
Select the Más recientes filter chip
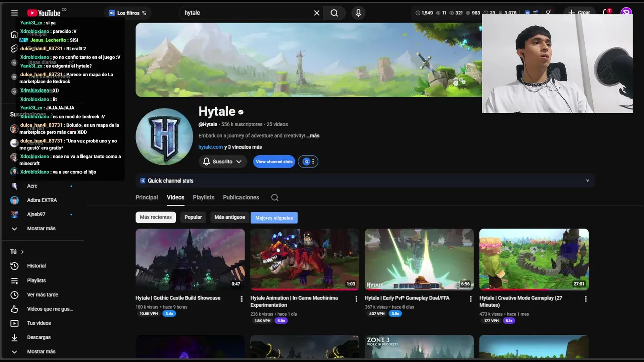click(x=155, y=217)
